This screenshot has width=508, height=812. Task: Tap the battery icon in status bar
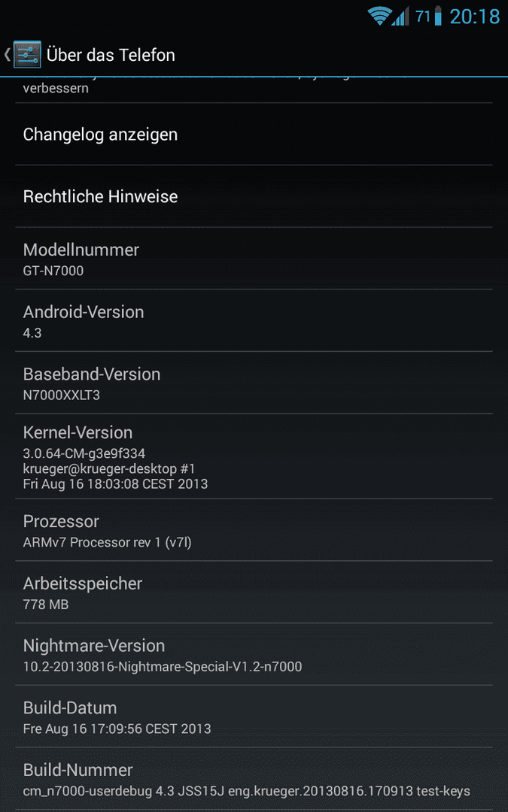click(438, 16)
